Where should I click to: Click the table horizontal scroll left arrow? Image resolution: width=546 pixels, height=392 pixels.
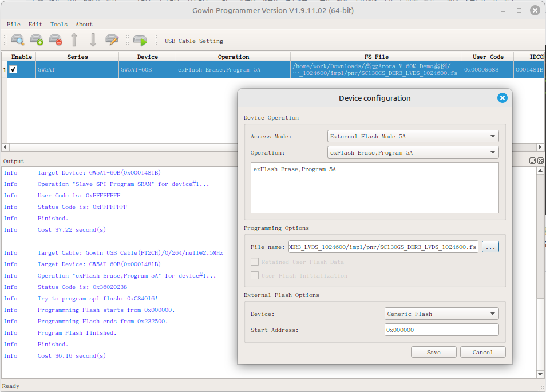tap(5, 147)
